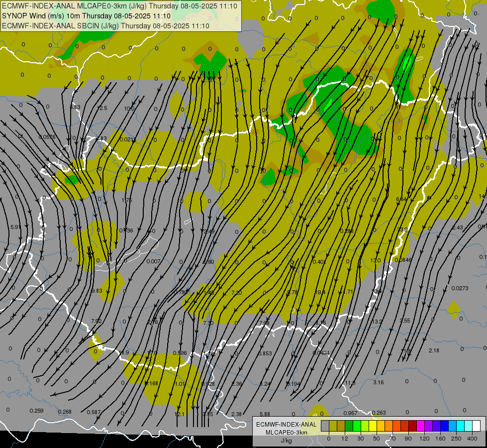Click the '0.596' value on the map
The width and height of the screenshot is (487, 448).
tap(180, 353)
